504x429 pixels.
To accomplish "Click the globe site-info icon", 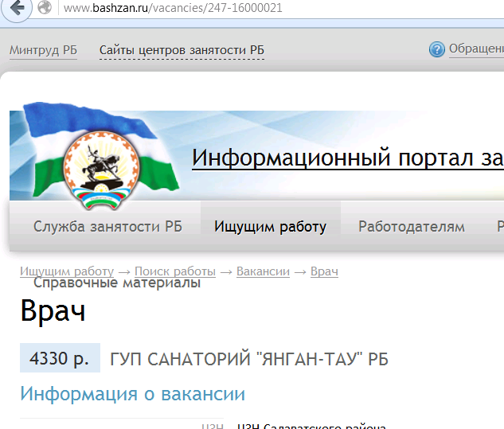I will tap(45, 9).
